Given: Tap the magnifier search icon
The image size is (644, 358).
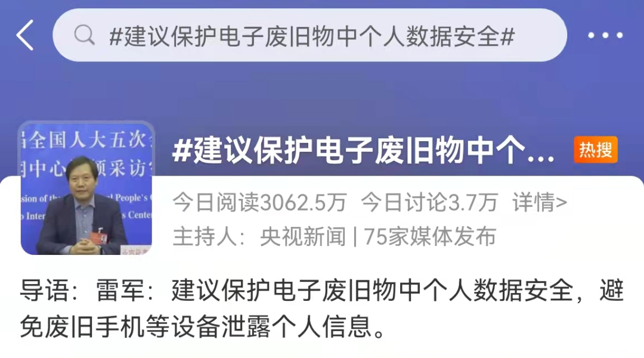Looking at the screenshot, I should 85,35.
